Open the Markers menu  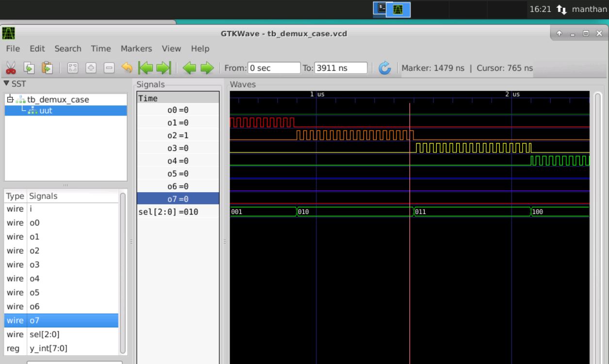coord(136,49)
